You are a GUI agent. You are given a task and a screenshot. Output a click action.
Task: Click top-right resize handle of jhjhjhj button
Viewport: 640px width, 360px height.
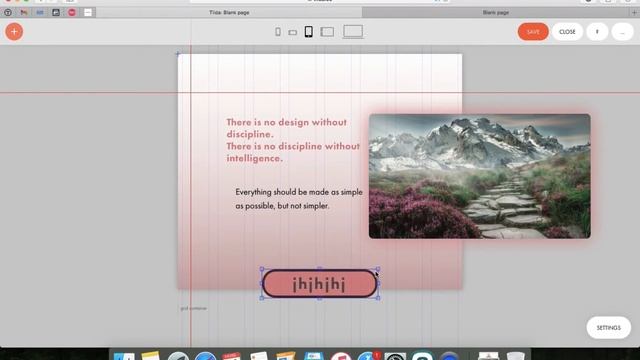point(378,269)
